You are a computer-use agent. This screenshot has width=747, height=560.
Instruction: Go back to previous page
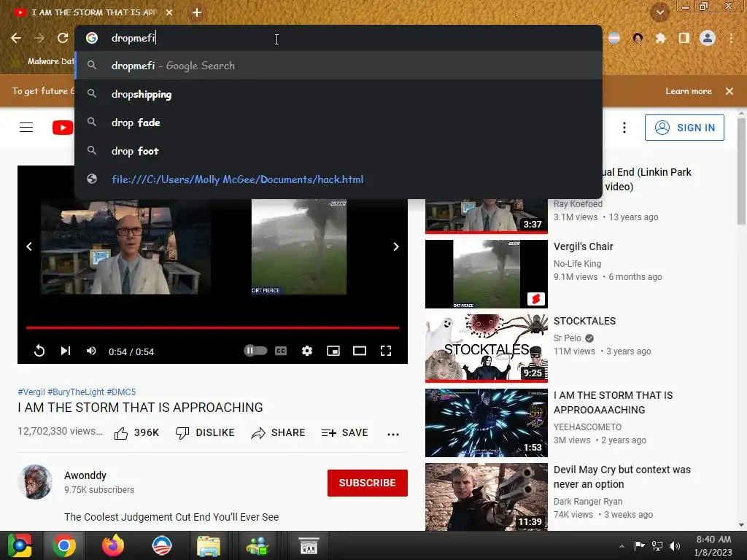click(x=16, y=38)
